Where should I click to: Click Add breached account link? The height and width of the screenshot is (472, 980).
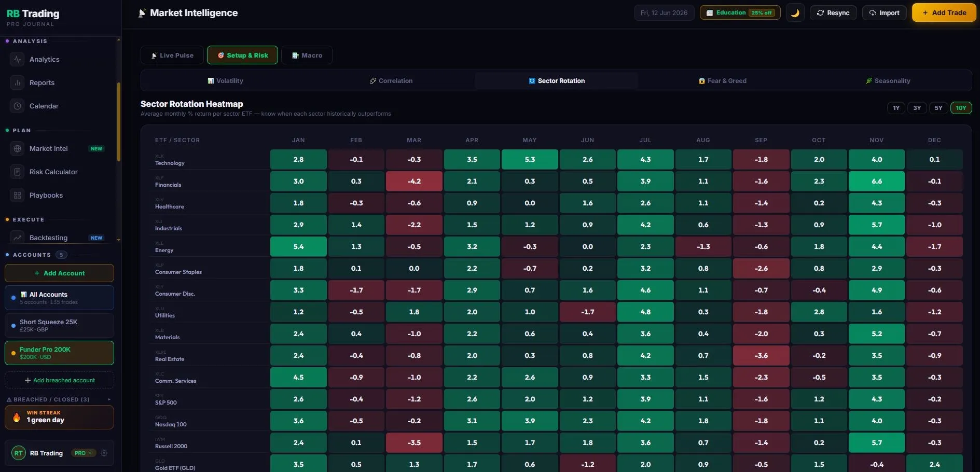coord(59,380)
